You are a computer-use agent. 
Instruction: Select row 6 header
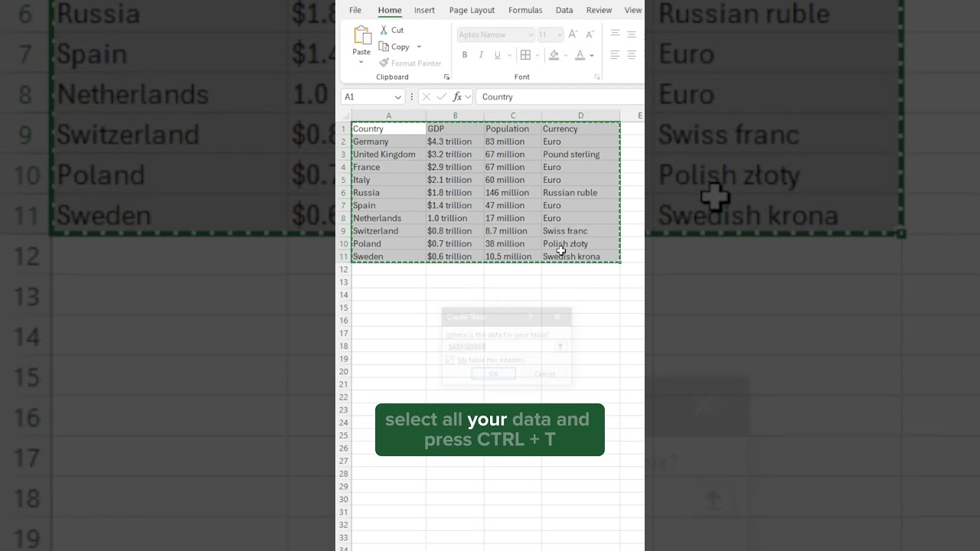(x=344, y=193)
